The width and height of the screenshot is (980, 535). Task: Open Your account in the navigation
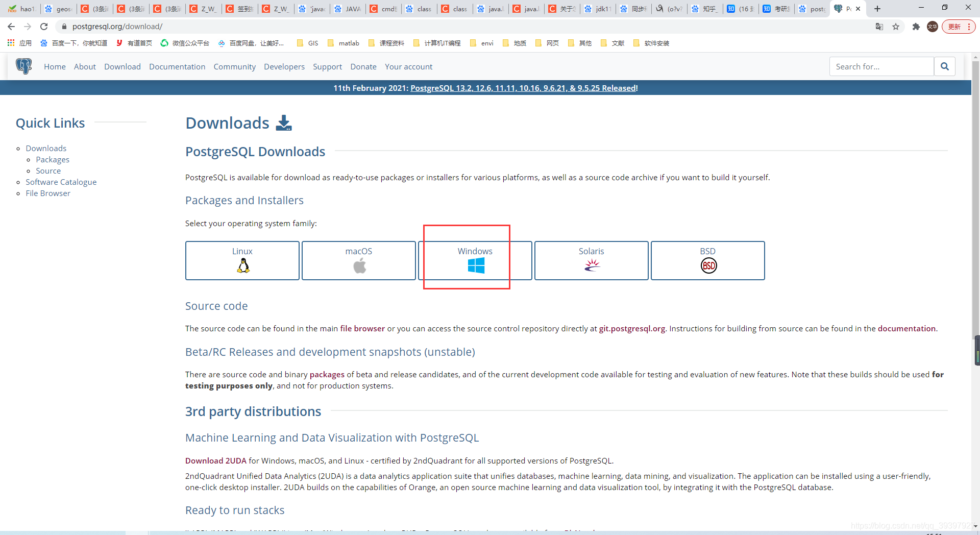[x=408, y=66]
